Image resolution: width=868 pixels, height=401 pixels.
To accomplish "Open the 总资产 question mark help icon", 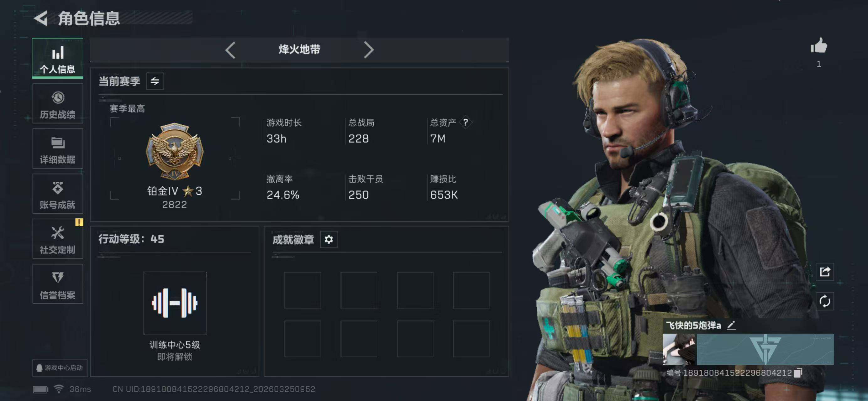I will point(465,122).
